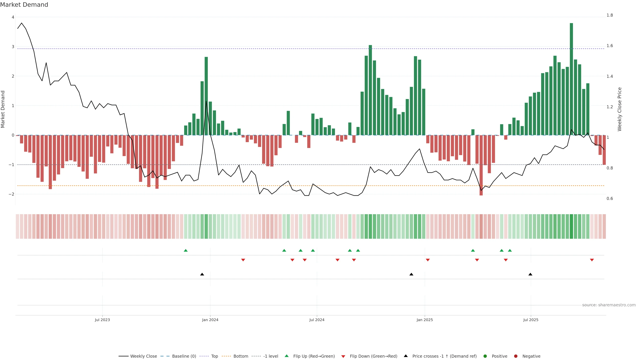Image resolution: width=644 pixels, height=362 pixels.
Task: Toggle the Top legend line entry
Action: [214, 356]
